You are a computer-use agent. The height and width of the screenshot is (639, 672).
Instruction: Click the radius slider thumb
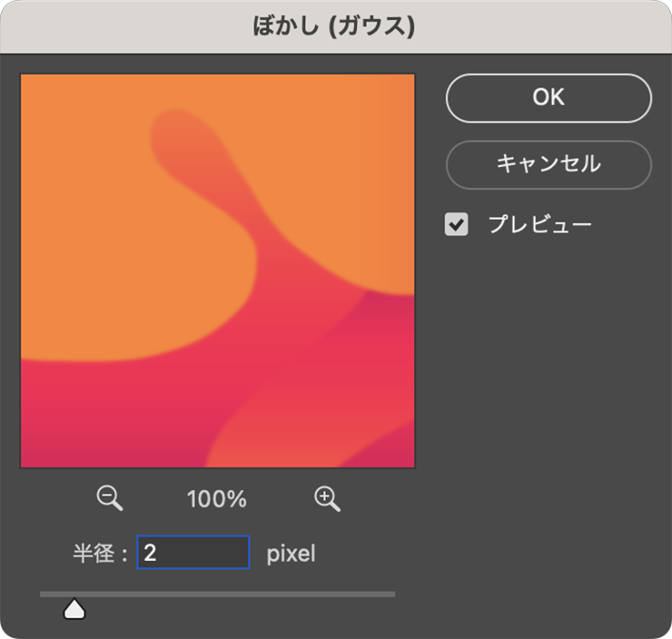click(x=74, y=610)
